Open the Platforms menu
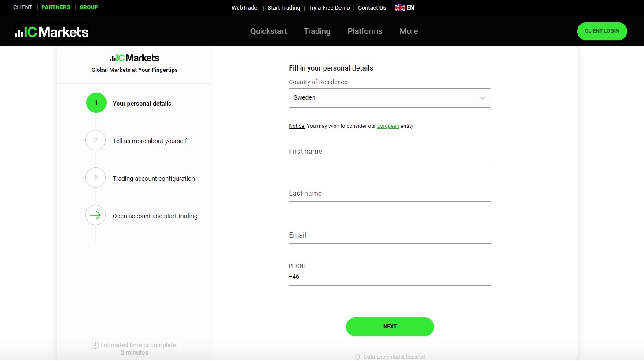Screen dimensions: 644x361 [x=365, y=31]
